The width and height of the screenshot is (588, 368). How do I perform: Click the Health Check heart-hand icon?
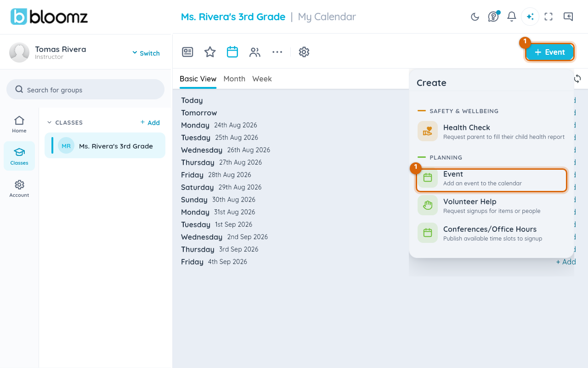coord(428,132)
